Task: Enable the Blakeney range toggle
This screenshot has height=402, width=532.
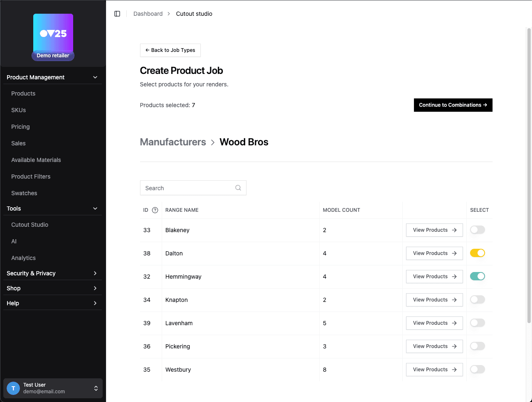Action: click(477, 230)
